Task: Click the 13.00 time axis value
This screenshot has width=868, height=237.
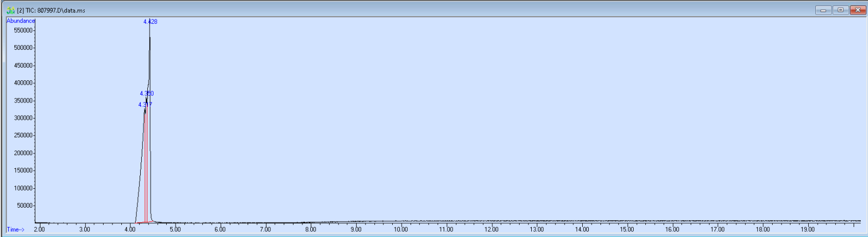Action: tap(537, 229)
